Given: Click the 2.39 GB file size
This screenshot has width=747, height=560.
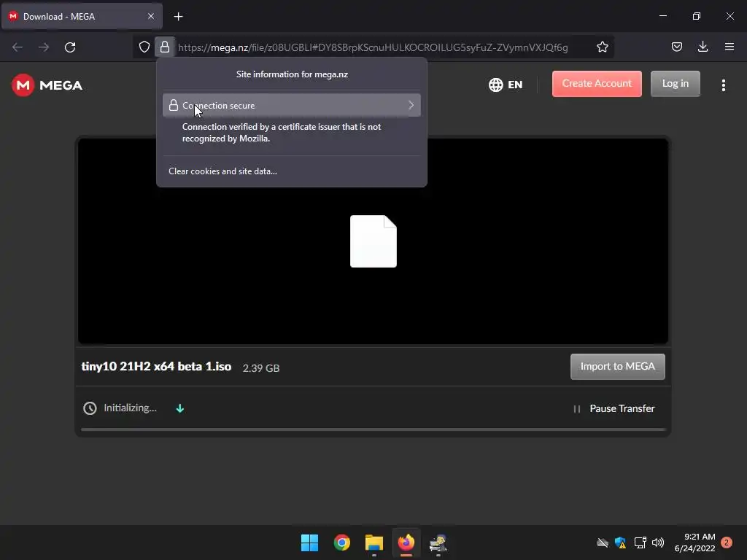Looking at the screenshot, I should (261, 368).
